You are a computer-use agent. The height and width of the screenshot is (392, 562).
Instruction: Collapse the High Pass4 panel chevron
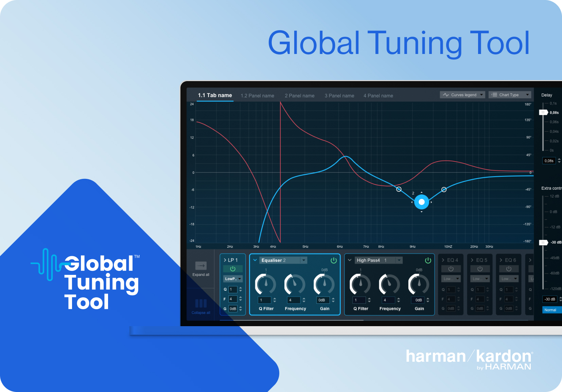pos(350,260)
